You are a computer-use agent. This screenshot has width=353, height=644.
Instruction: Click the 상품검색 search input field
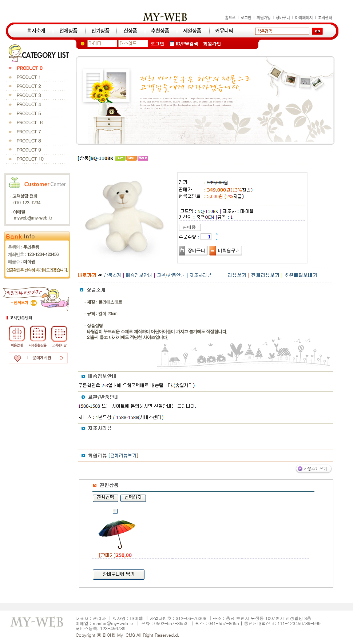282,31
